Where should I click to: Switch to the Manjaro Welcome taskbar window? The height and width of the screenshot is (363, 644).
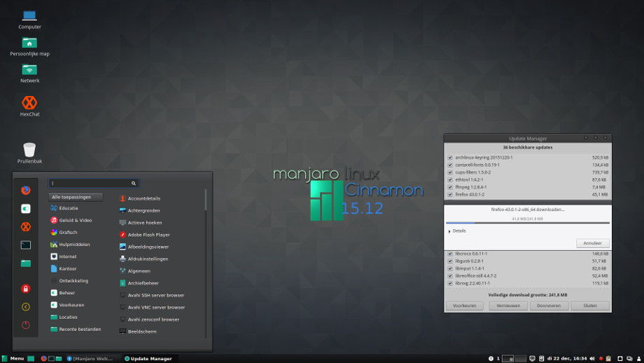[x=90, y=359]
